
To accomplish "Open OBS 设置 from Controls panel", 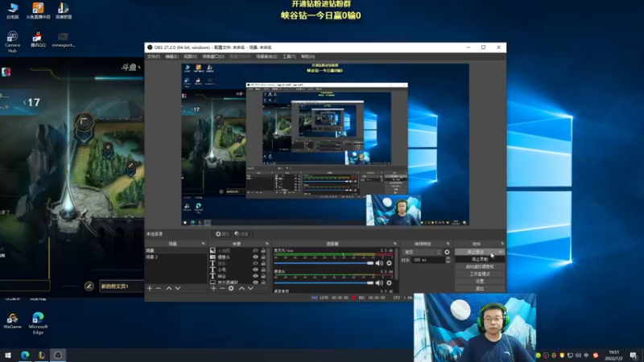I will (x=480, y=281).
